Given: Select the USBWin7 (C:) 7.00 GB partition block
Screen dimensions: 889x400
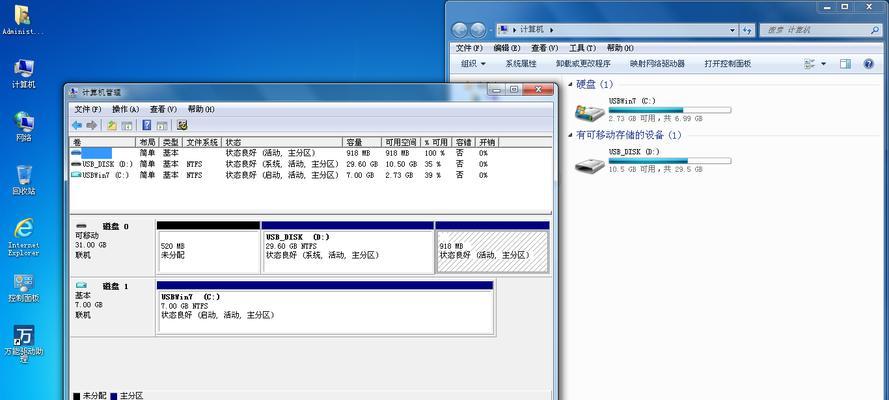Looking at the screenshot, I should (x=325, y=307).
